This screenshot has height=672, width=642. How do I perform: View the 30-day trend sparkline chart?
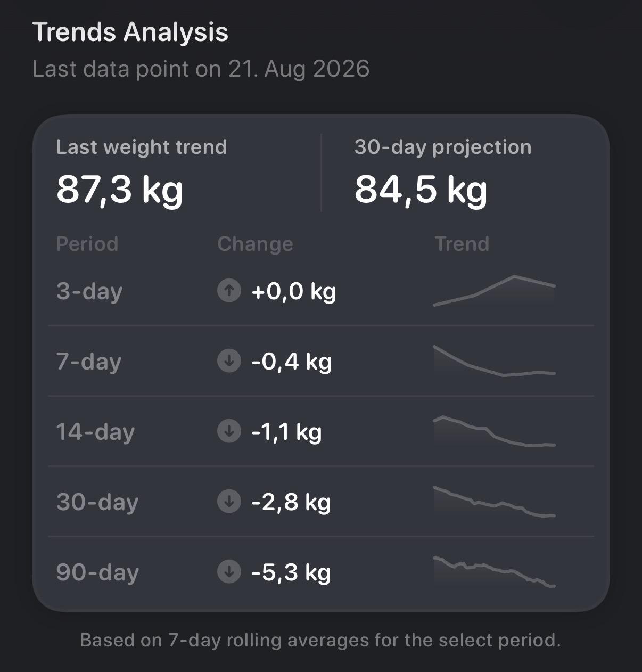(x=495, y=501)
